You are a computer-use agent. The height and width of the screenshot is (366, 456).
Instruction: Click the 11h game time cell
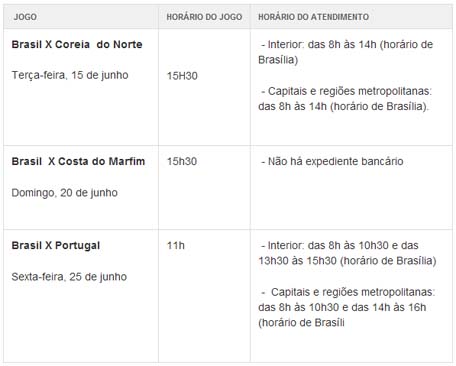(176, 246)
